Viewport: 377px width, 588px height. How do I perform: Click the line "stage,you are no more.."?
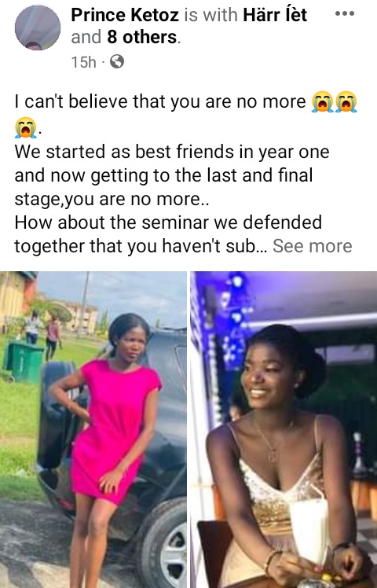coord(112,199)
